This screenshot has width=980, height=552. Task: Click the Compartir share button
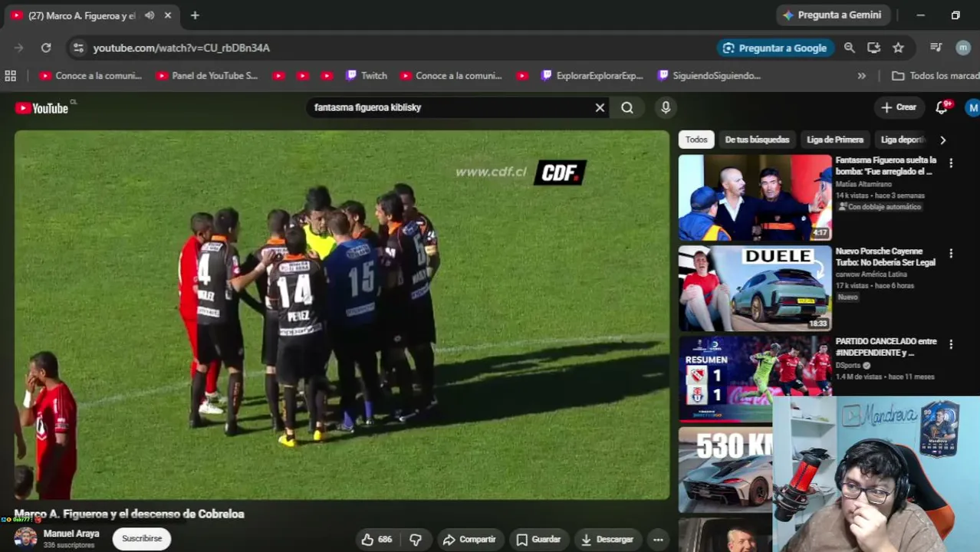coord(469,540)
